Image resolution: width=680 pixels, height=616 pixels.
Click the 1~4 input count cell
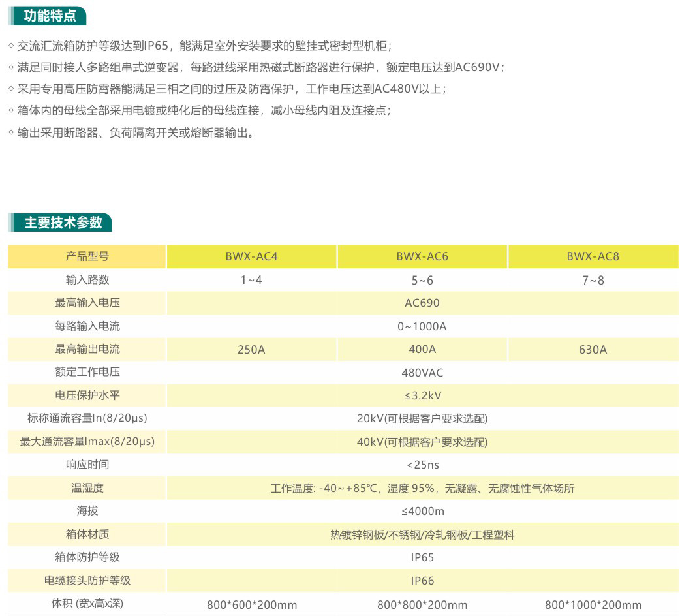pos(251,280)
